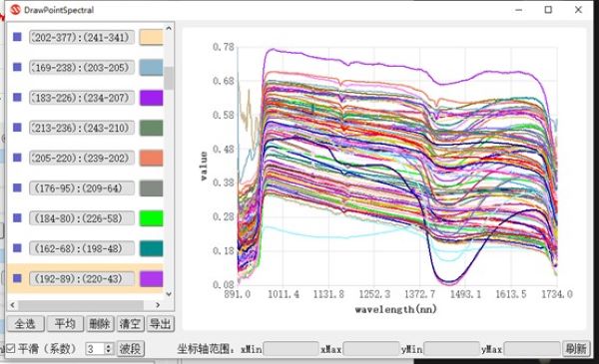Toggle the blue square beside (192-89):(220-43)
This screenshot has width=599, height=364.
click(x=17, y=278)
